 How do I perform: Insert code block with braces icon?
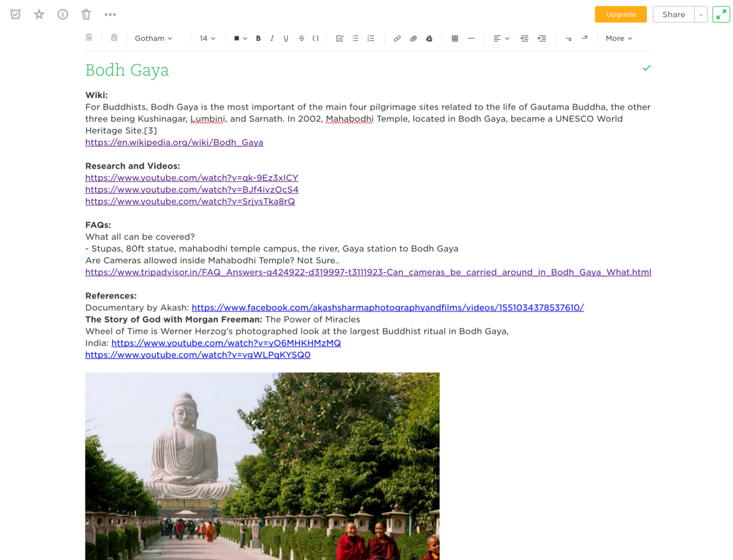(316, 38)
